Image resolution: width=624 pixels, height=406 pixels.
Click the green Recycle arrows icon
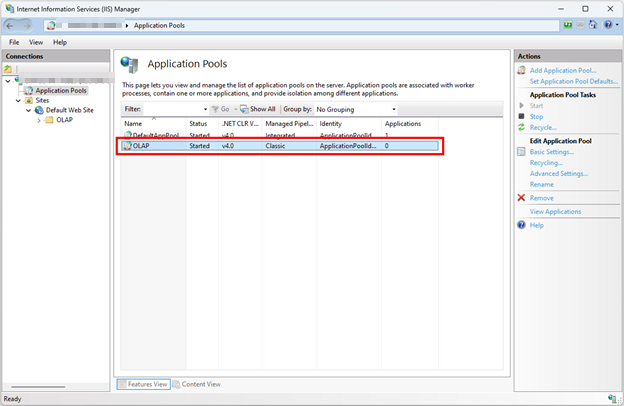[x=521, y=127]
